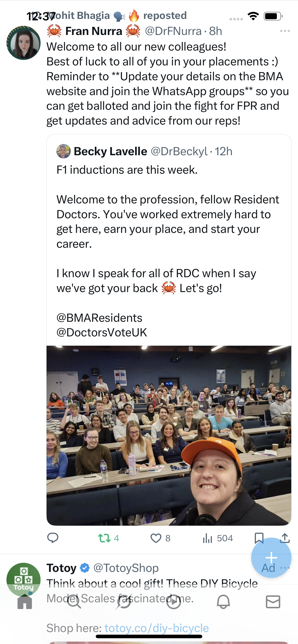Go to the Home tab
The width and height of the screenshot is (298, 644).
25,602
